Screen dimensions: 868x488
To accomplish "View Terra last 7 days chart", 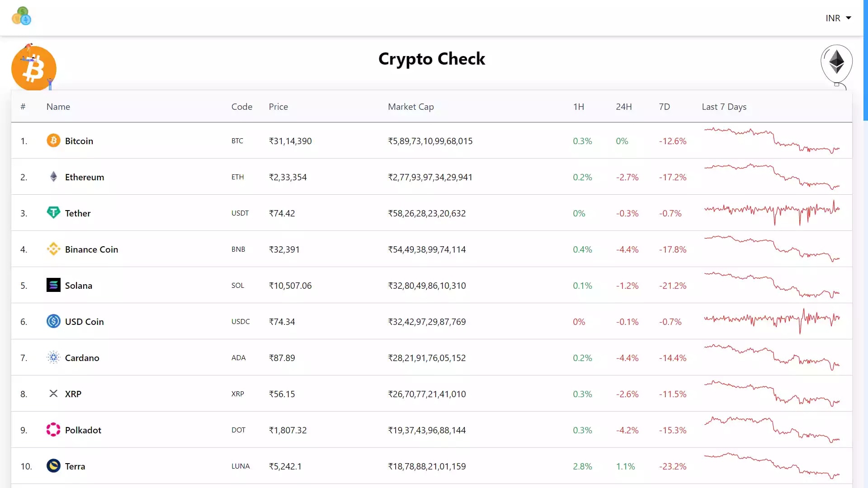I will 771,466.
